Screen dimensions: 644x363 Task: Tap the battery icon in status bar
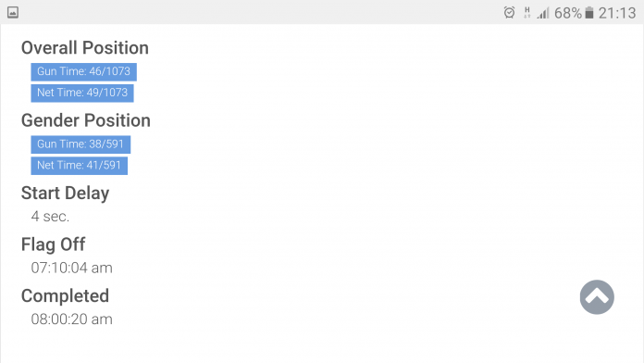tap(589, 13)
